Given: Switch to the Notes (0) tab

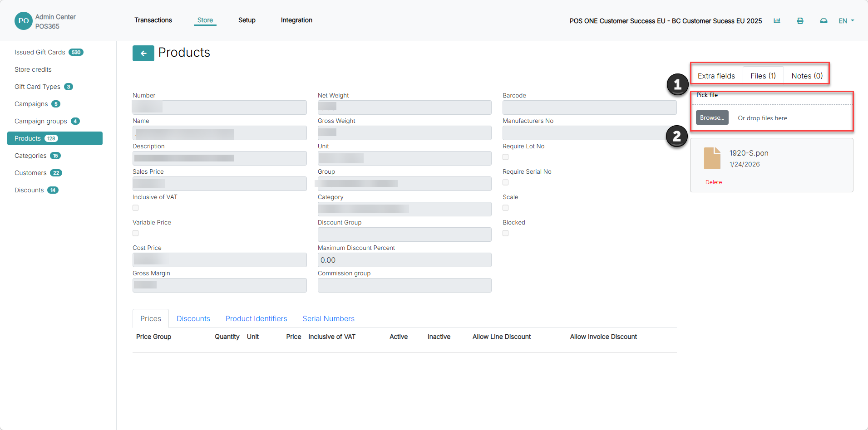Looking at the screenshot, I should (x=807, y=76).
